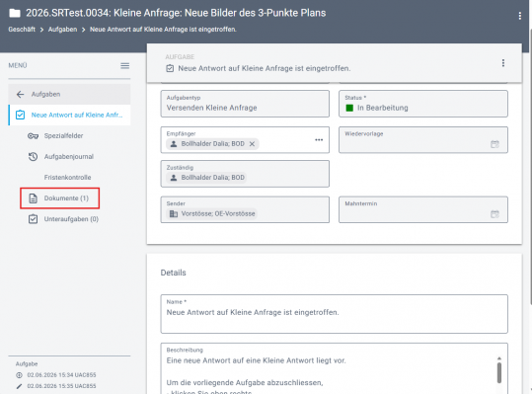The image size is (532, 394).
Task: Open the Wiedervorlage calendar picker
Action: click(x=494, y=144)
